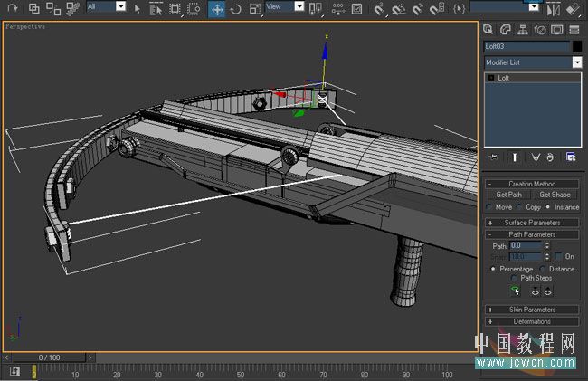The height and width of the screenshot is (381, 588).
Task: Expand the Surface Parameters rollout
Action: [532, 223]
